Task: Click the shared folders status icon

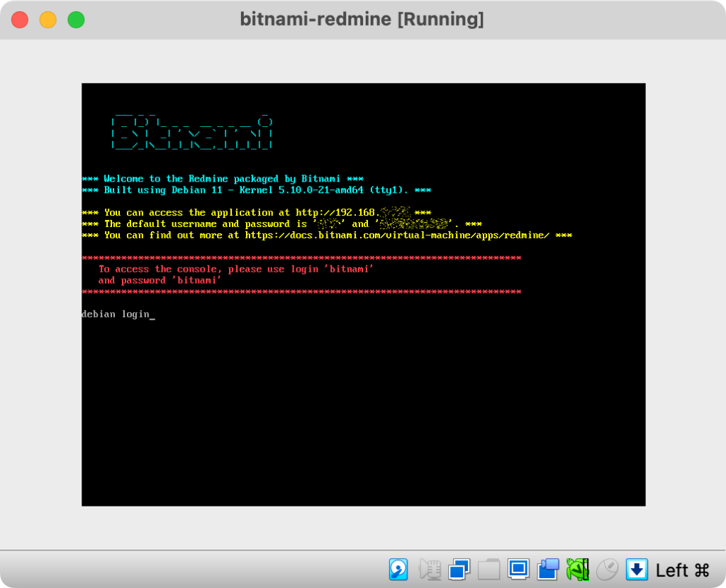Action: pos(489,569)
